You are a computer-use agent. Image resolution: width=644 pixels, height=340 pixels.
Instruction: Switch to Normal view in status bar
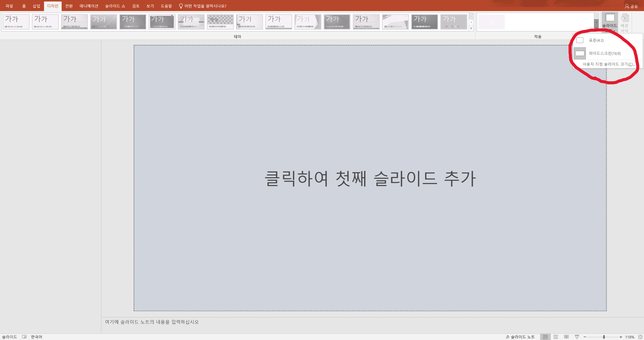pos(545,337)
